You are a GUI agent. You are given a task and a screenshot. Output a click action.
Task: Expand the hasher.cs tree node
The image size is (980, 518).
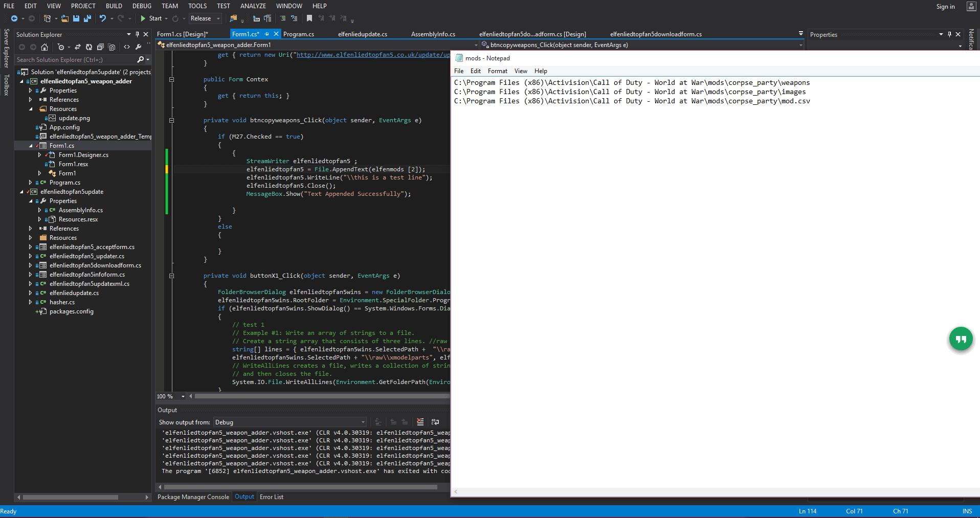(x=30, y=302)
